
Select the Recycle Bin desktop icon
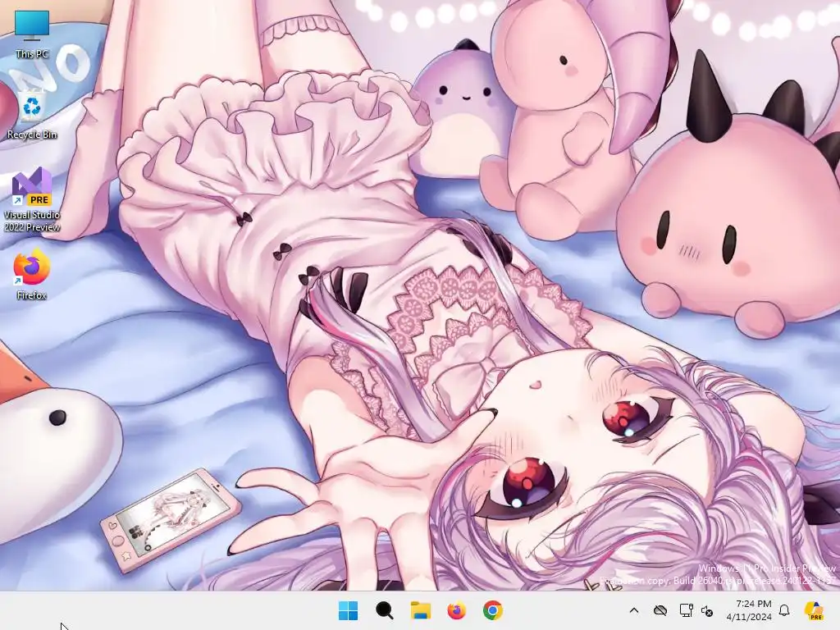(32, 113)
